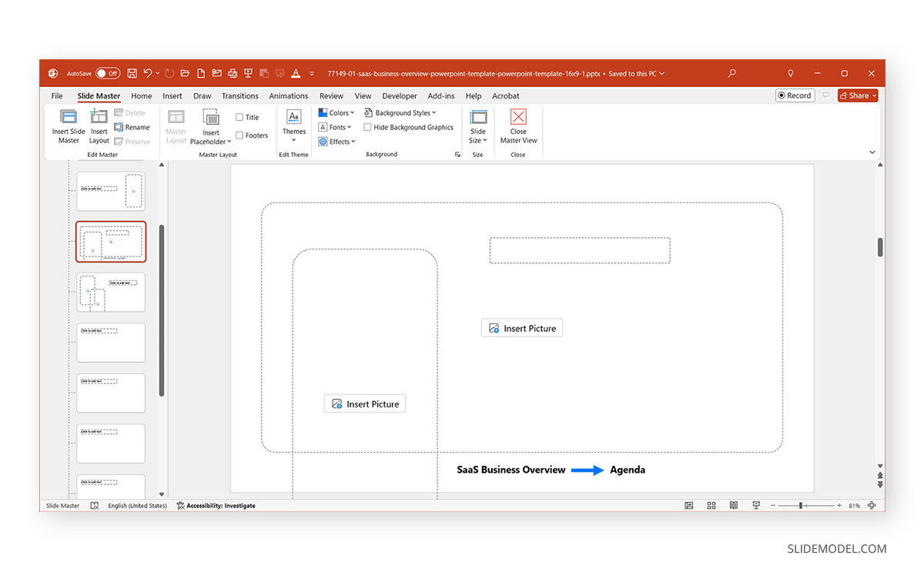924x572 pixels.
Task: Expand the Background Styles dropdown
Action: coord(401,112)
